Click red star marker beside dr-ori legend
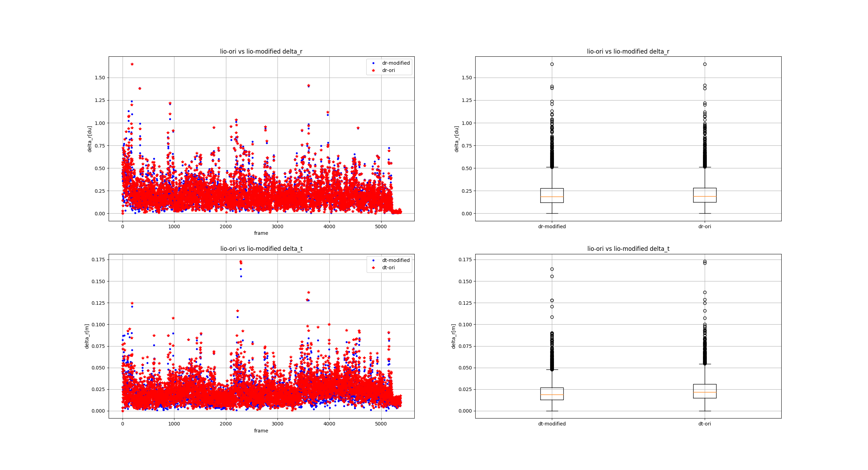Screen dimensions: 868x470 click(x=373, y=70)
